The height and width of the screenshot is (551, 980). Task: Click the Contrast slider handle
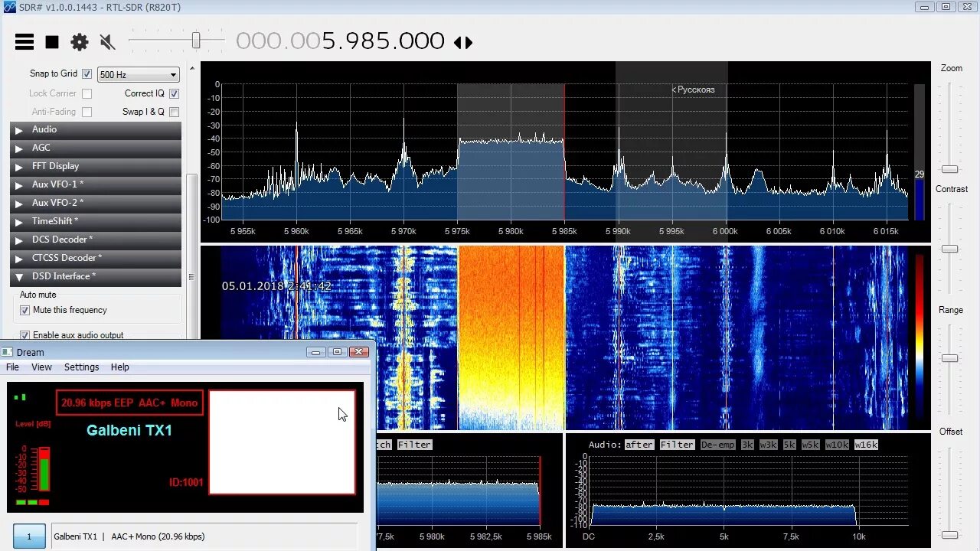[949, 249]
